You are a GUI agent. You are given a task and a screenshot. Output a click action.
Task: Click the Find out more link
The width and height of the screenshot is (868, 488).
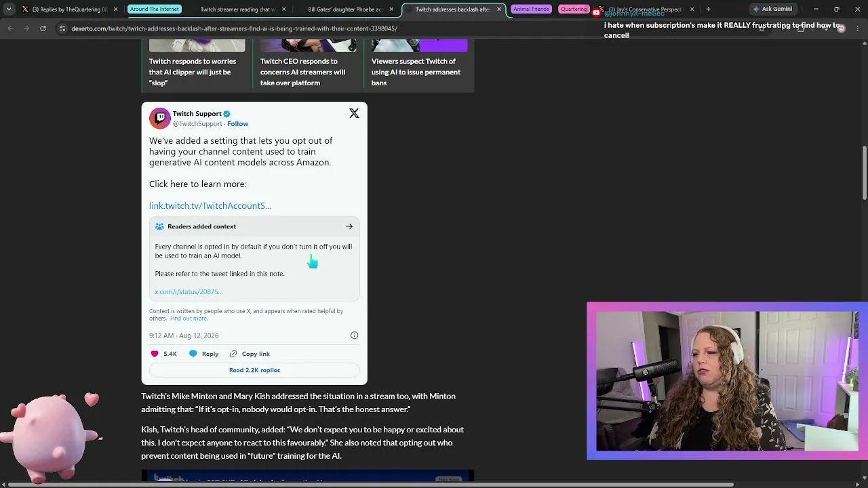[189, 319]
